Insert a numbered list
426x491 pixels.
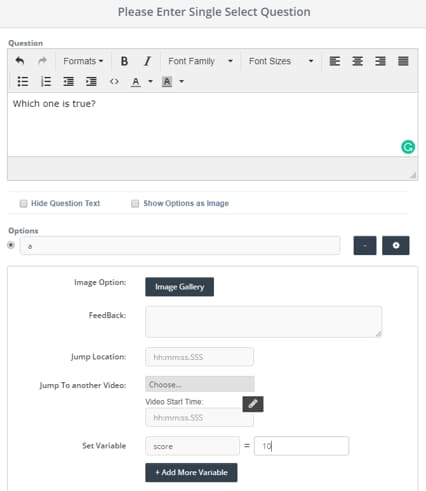tap(46, 81)
